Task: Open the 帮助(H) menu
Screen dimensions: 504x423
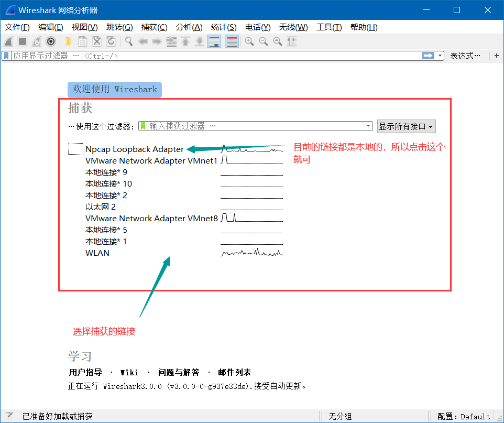Action: [364, 27]
